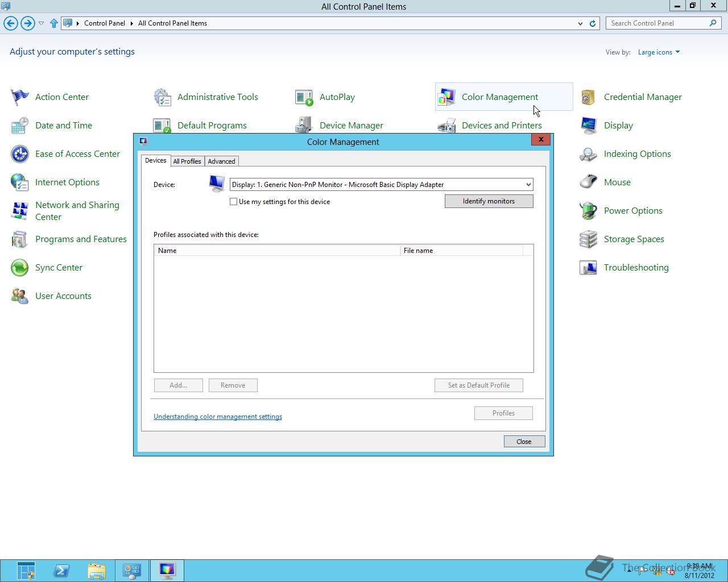The width and height of the screenshot is (728, 582).
Task: Click the Troubleshooting text link
Action: pos(636,268)
